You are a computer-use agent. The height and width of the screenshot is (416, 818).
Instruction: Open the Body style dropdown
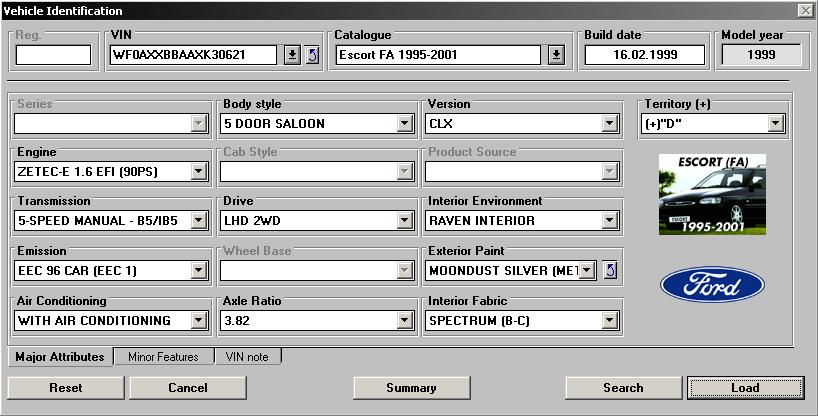(x=405, y=124)
